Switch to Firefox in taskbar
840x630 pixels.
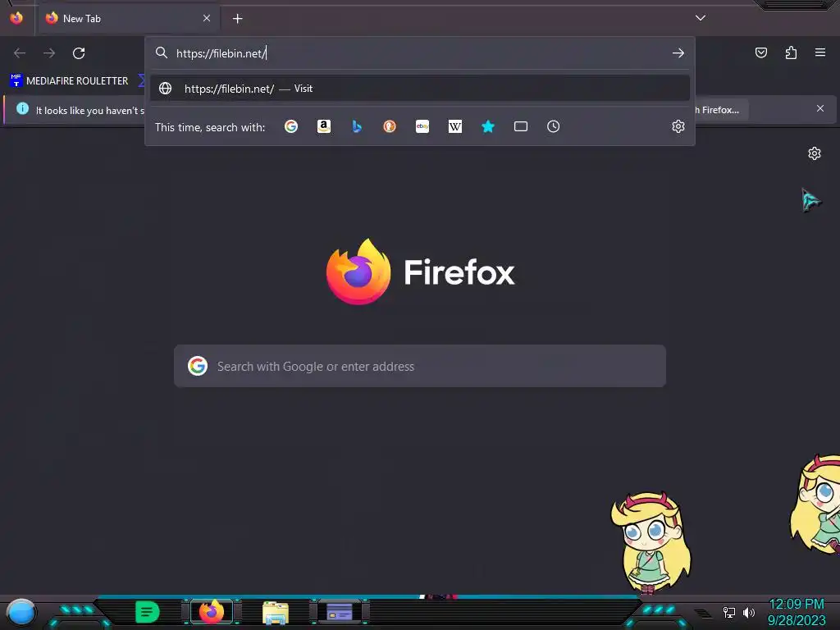point(212,612)
